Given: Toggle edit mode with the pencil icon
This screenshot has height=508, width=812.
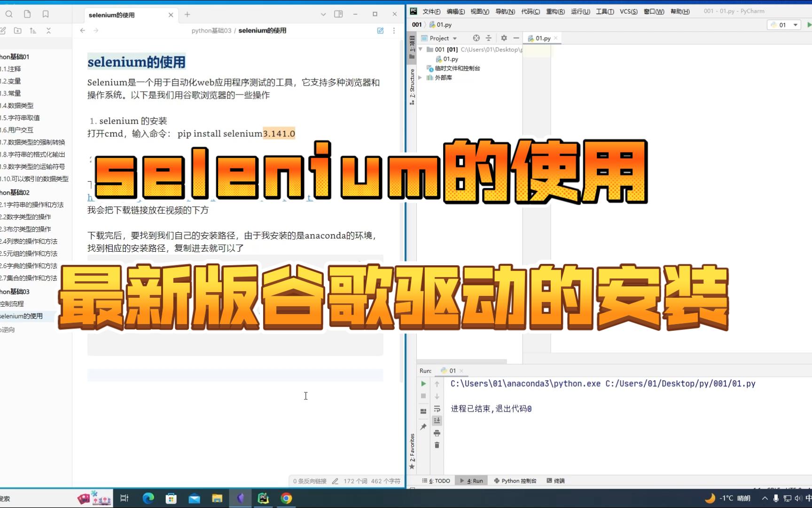Looking at the screenshot, I should [380, 31].
